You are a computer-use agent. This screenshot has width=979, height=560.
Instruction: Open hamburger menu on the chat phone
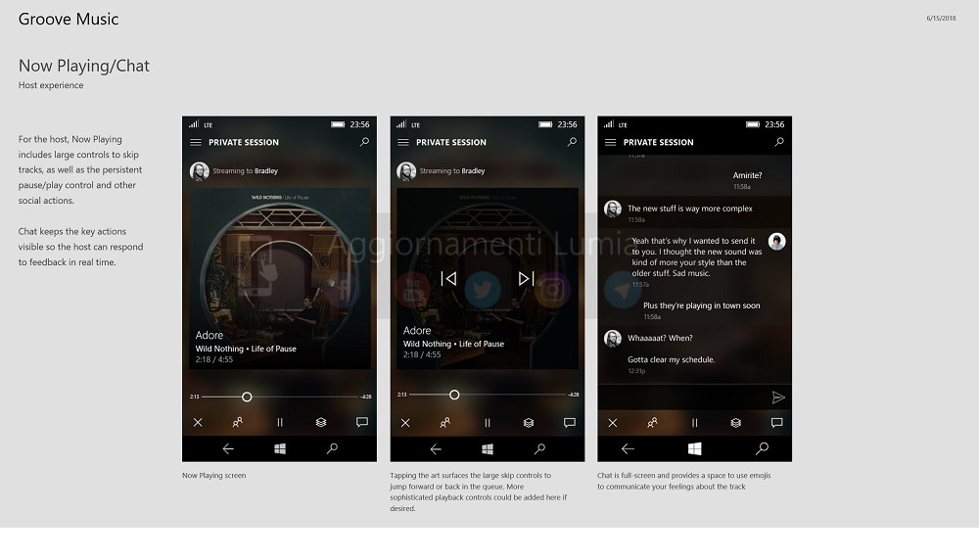[x=611, y=142]
